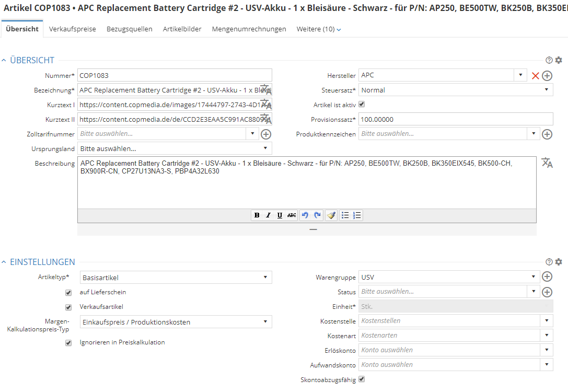The image size is (568, 392).
Task: Switch to the Bezugsquellen tab
Action: click(x=129, y=29)
